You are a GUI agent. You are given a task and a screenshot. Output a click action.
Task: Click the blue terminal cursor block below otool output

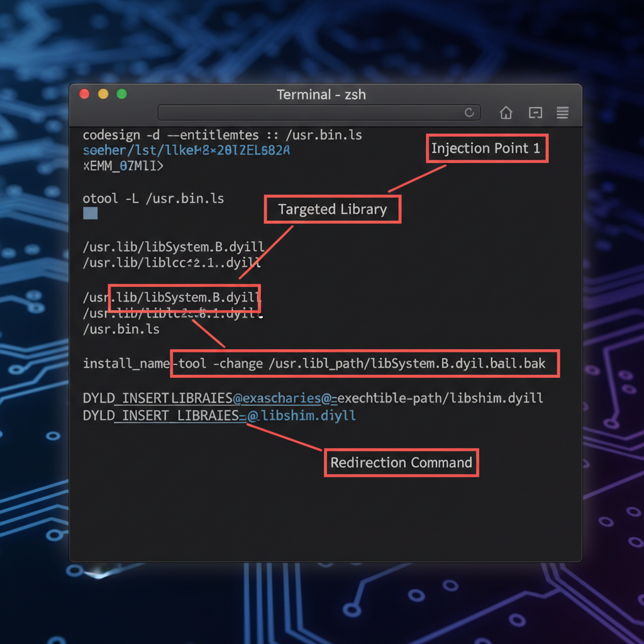[89, 213]
